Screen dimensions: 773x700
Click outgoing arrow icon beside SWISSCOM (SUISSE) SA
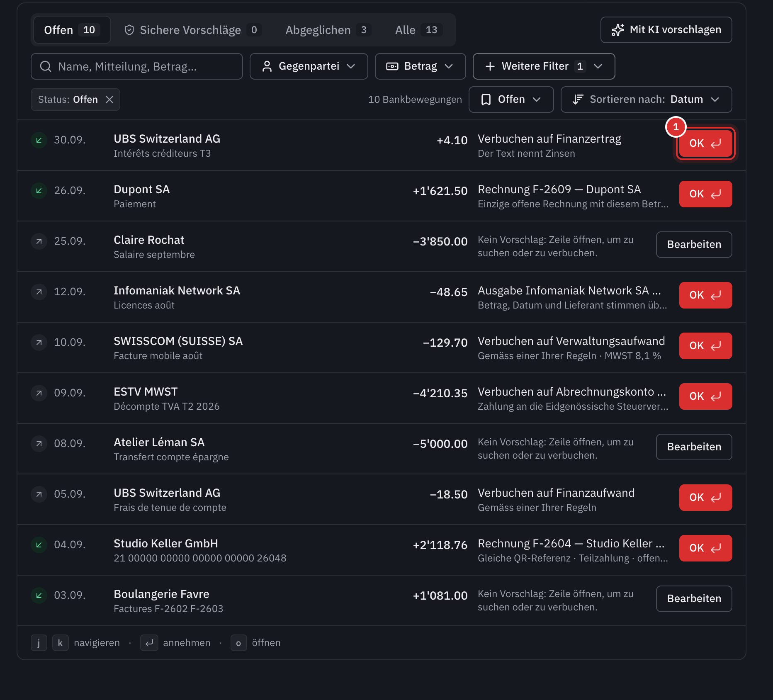click(39, 343)
